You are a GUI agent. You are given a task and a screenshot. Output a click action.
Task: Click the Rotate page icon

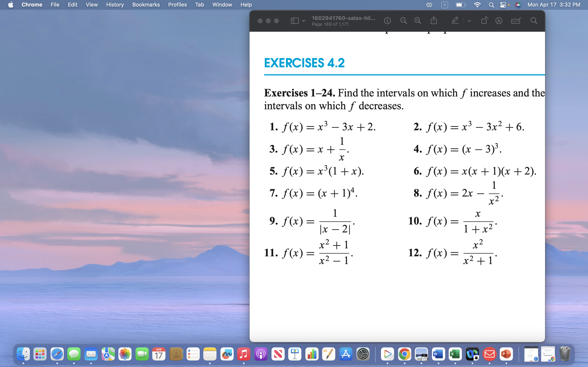(x=484, y=21)
